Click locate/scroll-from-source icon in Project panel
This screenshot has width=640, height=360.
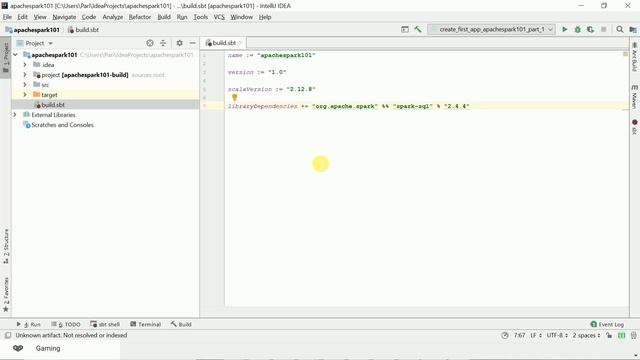(150, 43)
